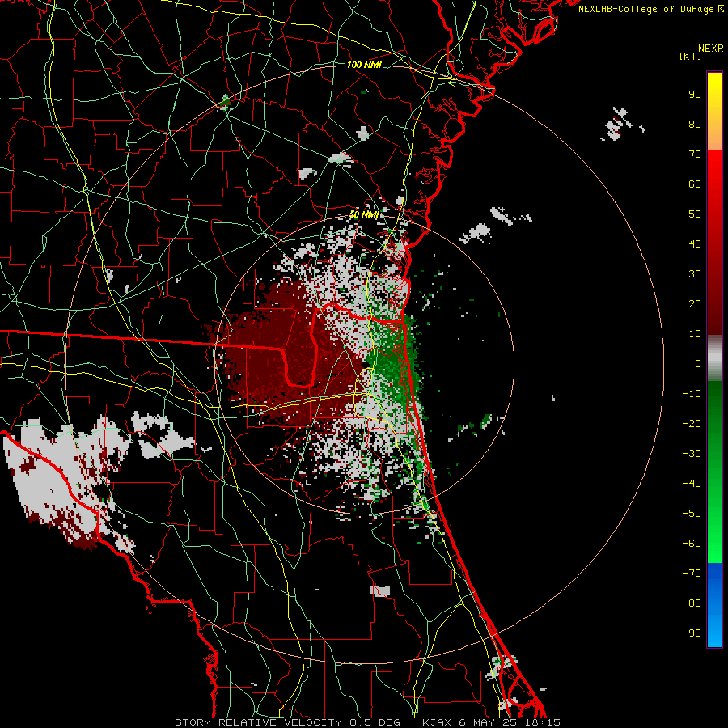Click the -30 value on the velocity scale
The image size is (728, 728).
pos(692,454)
